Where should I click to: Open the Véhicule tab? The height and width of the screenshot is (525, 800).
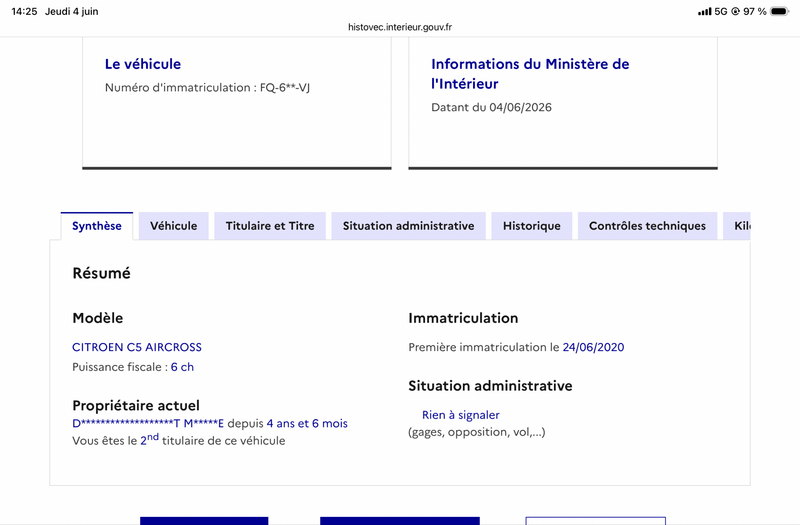click(173, 226)
